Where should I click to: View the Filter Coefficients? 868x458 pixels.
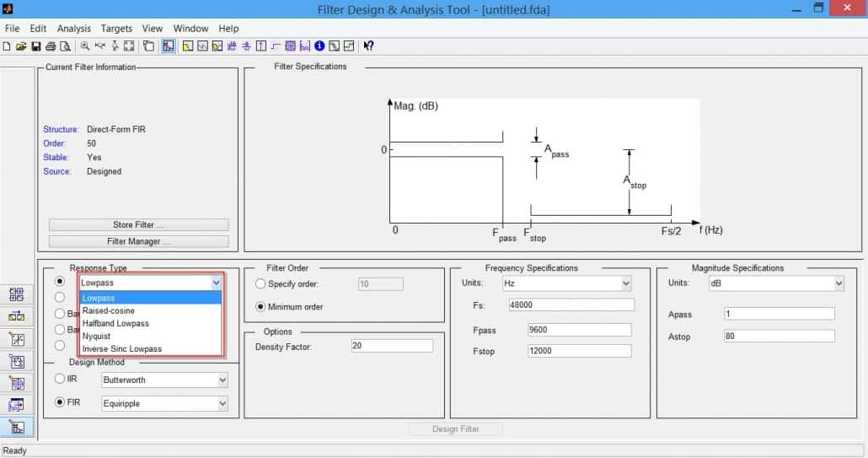pos(304,46)
